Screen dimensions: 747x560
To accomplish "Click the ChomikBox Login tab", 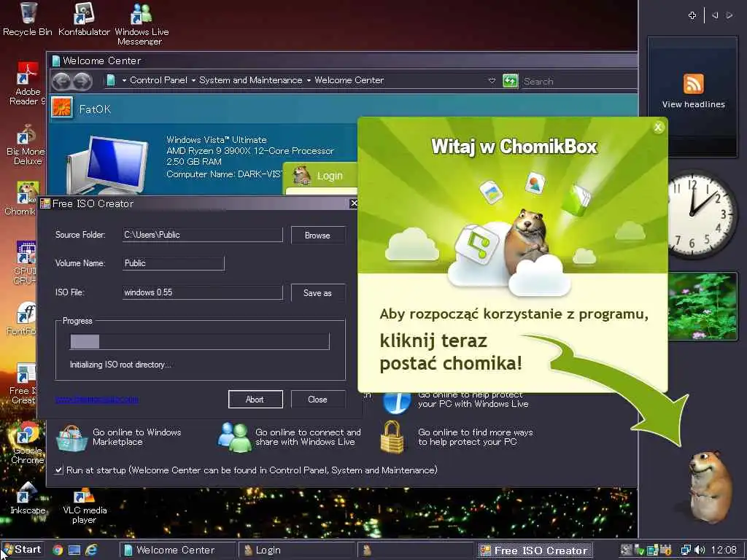I will point(320,176).
